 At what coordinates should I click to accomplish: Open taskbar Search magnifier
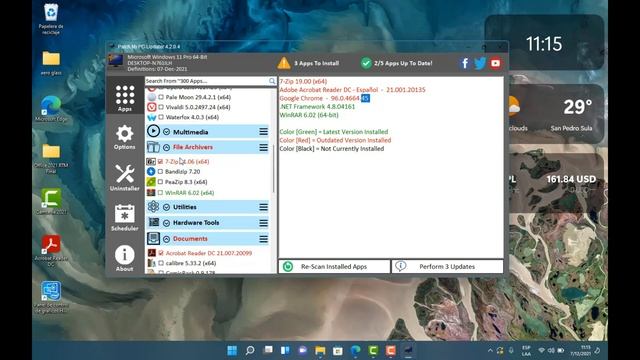click(x=250, y=350)
